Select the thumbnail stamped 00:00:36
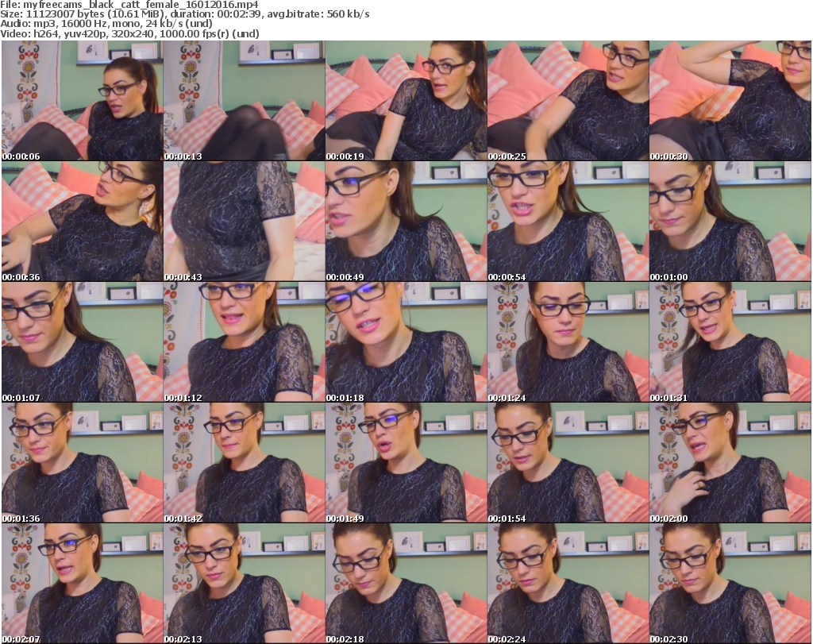Screen dimensions: 813x644 (82, 222)
